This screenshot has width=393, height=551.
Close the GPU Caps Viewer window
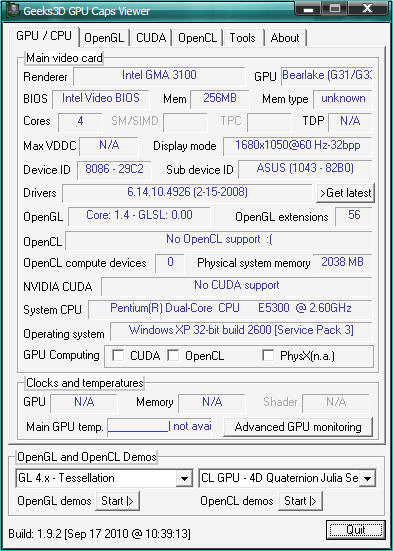click(x=367, y=9)
